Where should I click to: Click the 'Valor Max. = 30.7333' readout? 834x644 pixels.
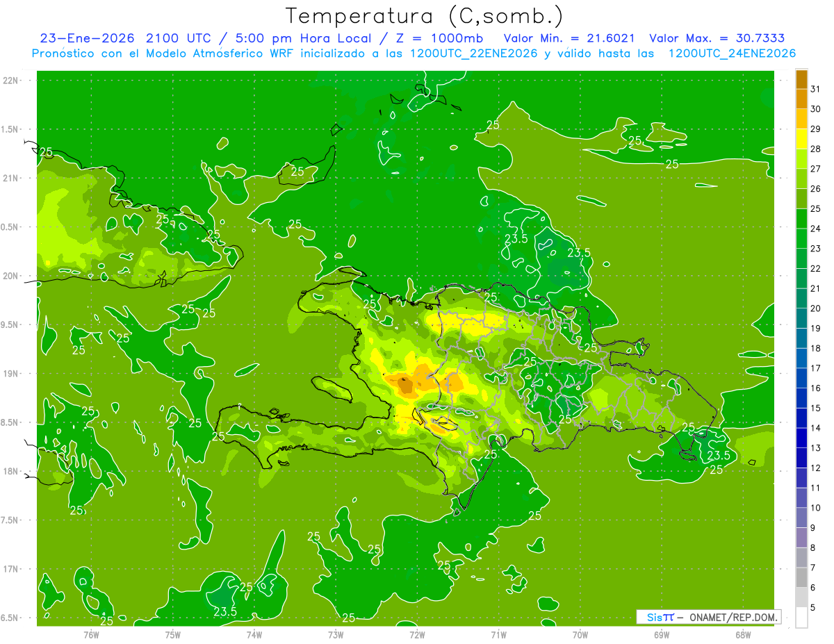pos(717,38)
